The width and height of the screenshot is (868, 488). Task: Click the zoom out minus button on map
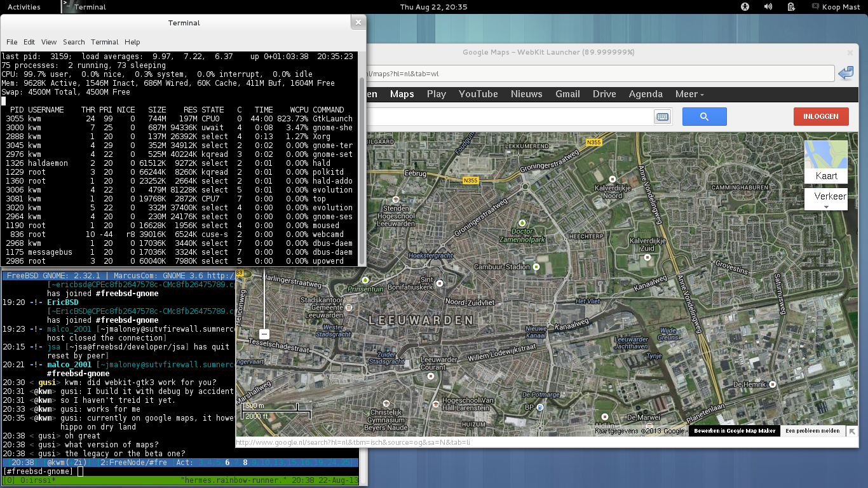pyautogui.click(x=264, y=334)
